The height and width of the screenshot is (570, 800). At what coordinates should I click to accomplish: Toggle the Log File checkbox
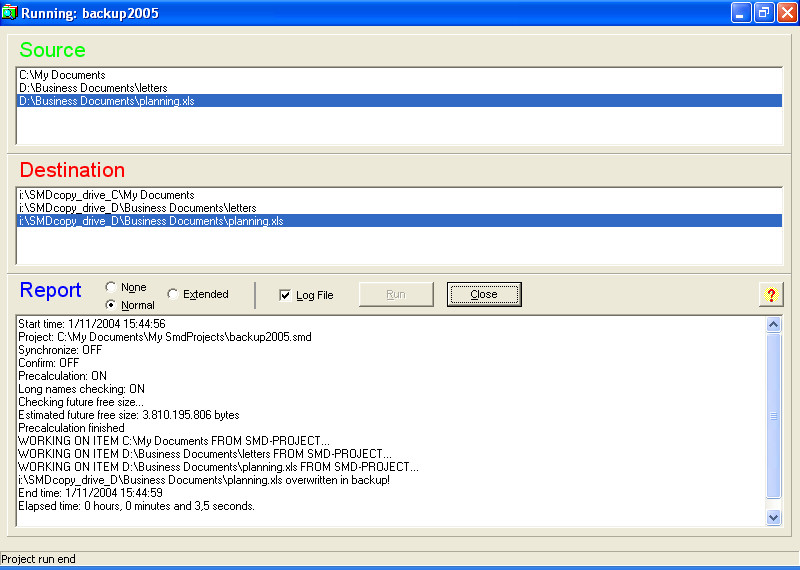pos(306,295)
